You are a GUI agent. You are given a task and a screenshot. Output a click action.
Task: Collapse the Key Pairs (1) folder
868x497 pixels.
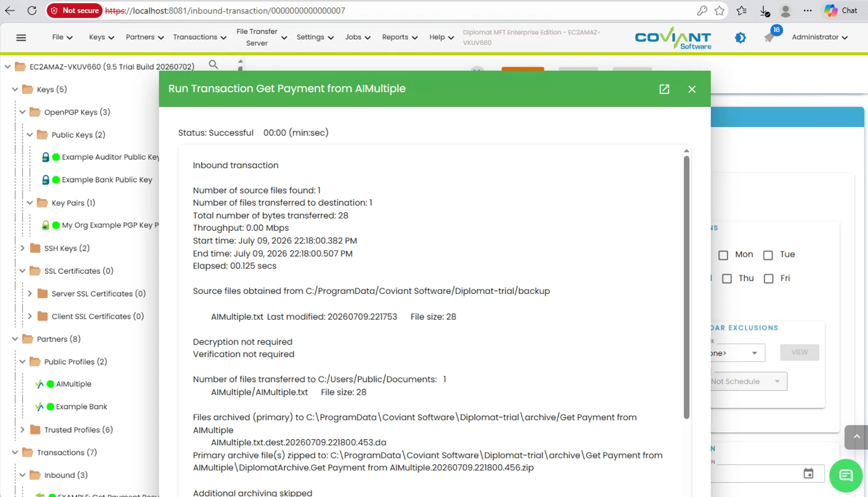tap(30, 203)
